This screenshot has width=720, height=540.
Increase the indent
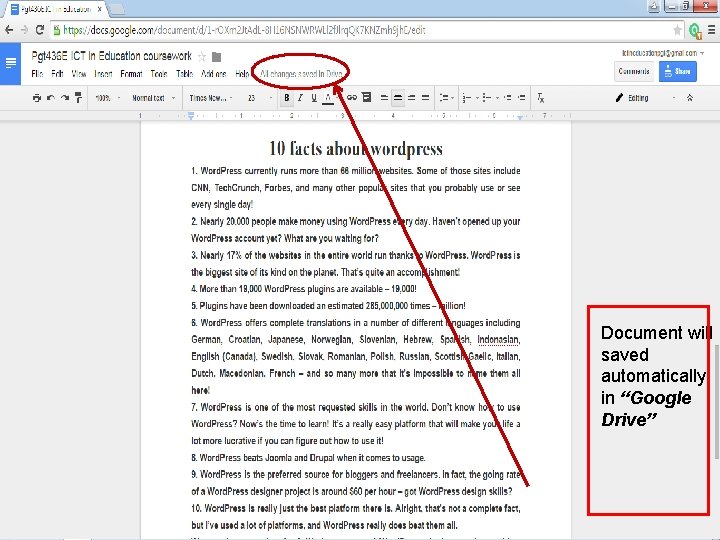click(x=521, y=98)
